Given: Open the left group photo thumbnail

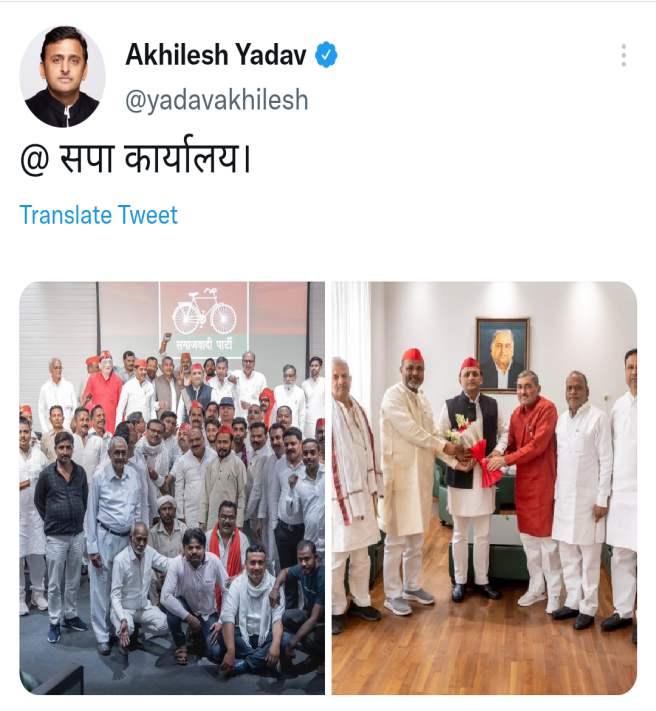Looking at the screenshot, I should (172, 488).
